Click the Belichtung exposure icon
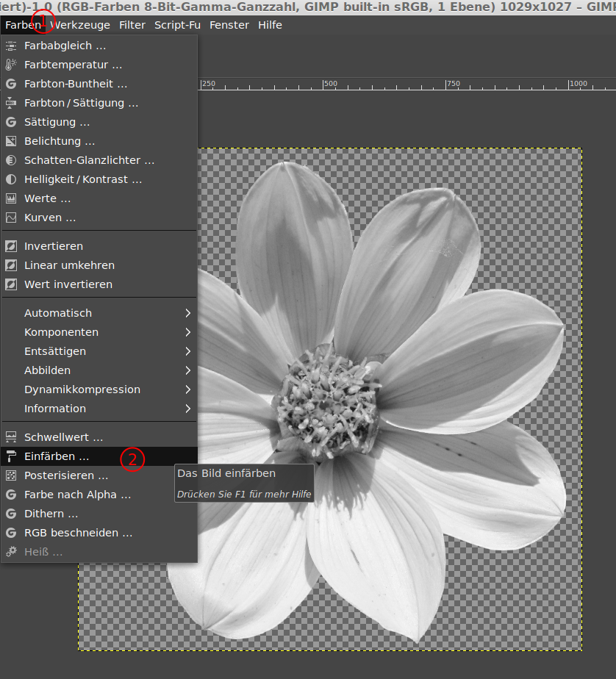Image resolution: width=616 pixels, height=679 pixels. pos(11,141)
